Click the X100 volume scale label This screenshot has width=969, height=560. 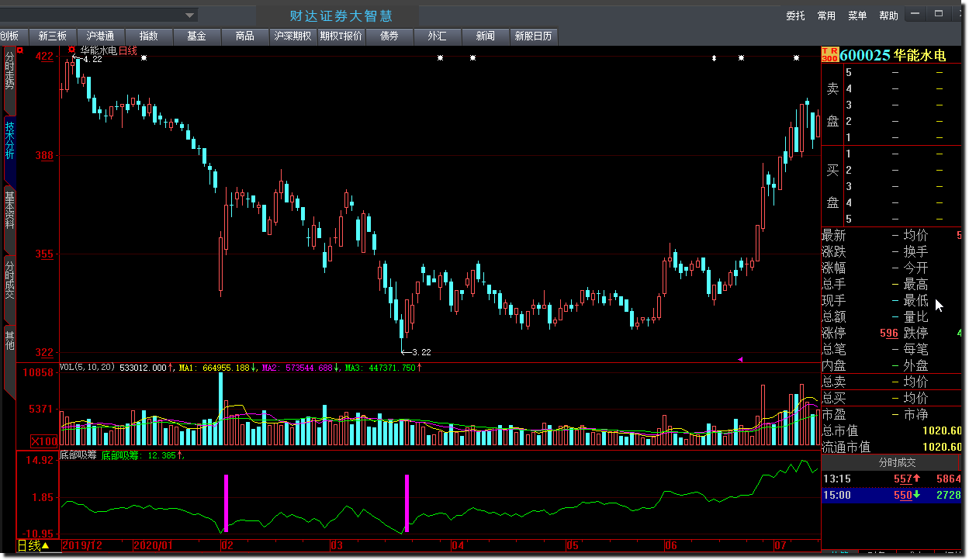coord(43,441)
